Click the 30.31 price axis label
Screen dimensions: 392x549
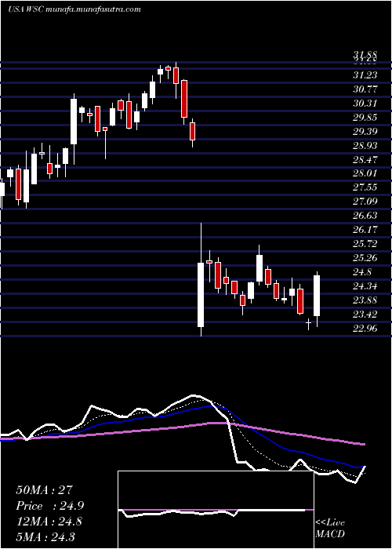point(365,104)
